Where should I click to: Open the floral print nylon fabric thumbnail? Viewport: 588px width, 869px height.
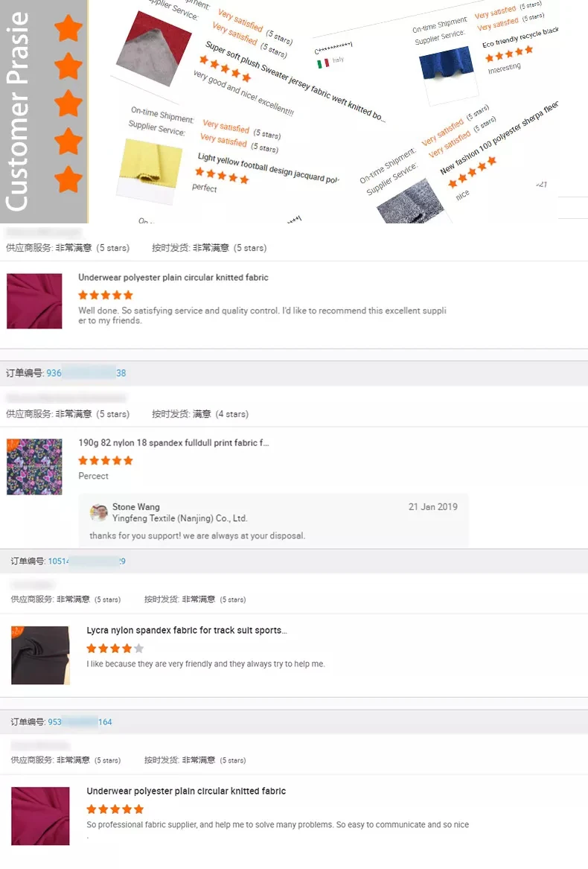coord(34,467)
